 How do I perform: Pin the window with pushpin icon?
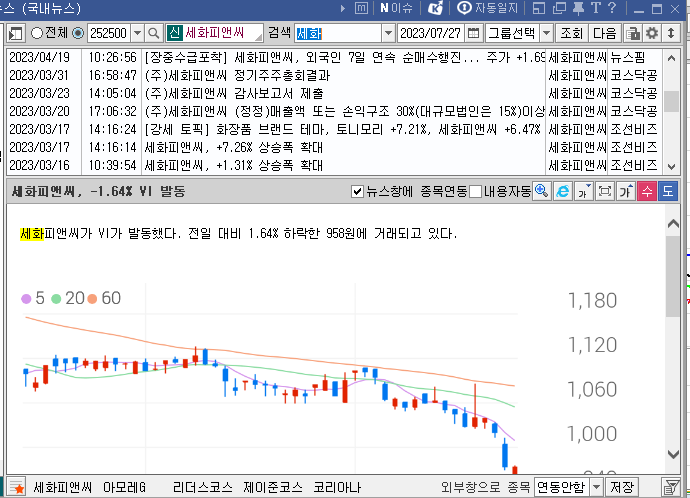[x=578, y=8]
